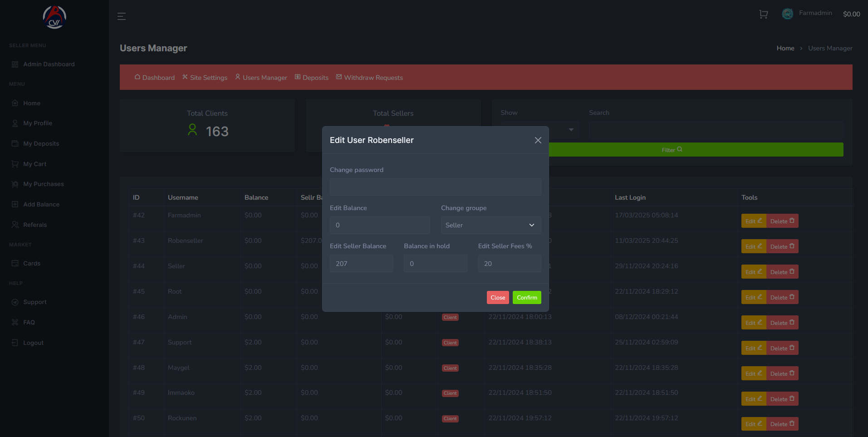
Task: Click the site logo in sidebar
Action: pyautogui.click(x=54, y=18)
